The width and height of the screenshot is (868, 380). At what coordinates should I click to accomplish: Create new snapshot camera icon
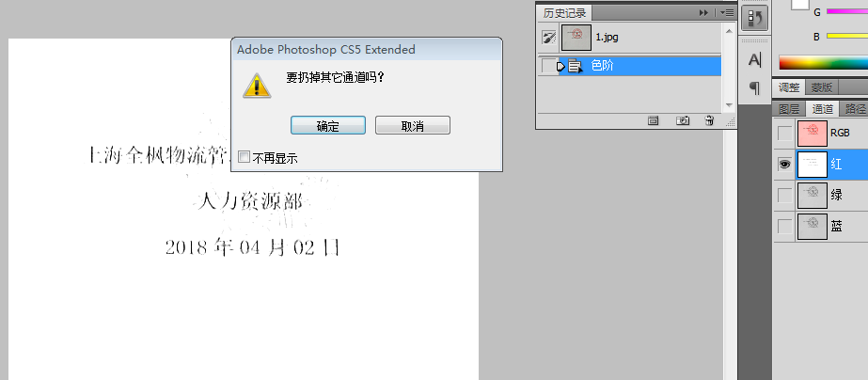683,120
